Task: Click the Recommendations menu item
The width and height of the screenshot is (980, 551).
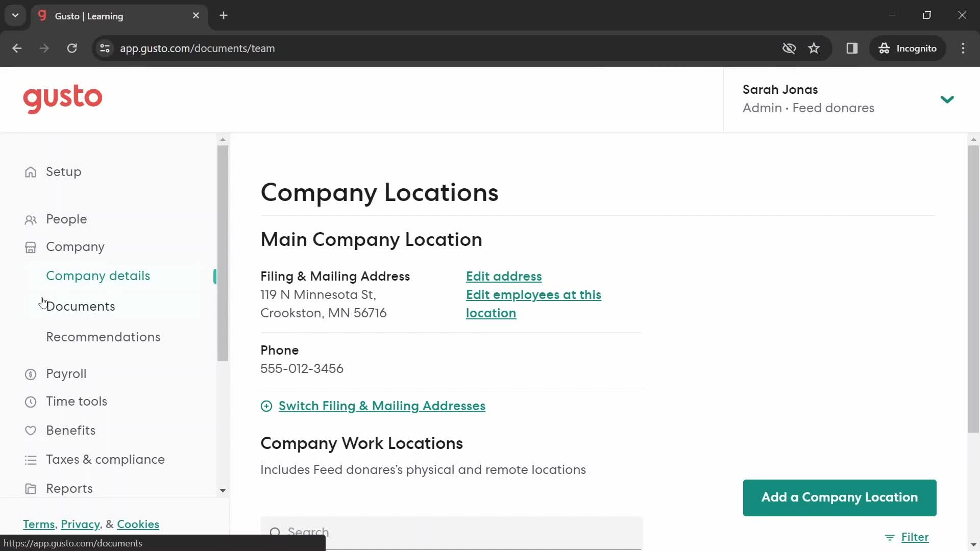Action: point(103,336)
